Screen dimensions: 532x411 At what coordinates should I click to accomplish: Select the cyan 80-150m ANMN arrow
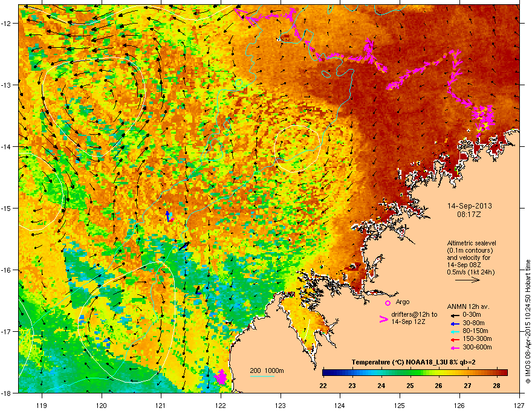(x=455, y=331)
